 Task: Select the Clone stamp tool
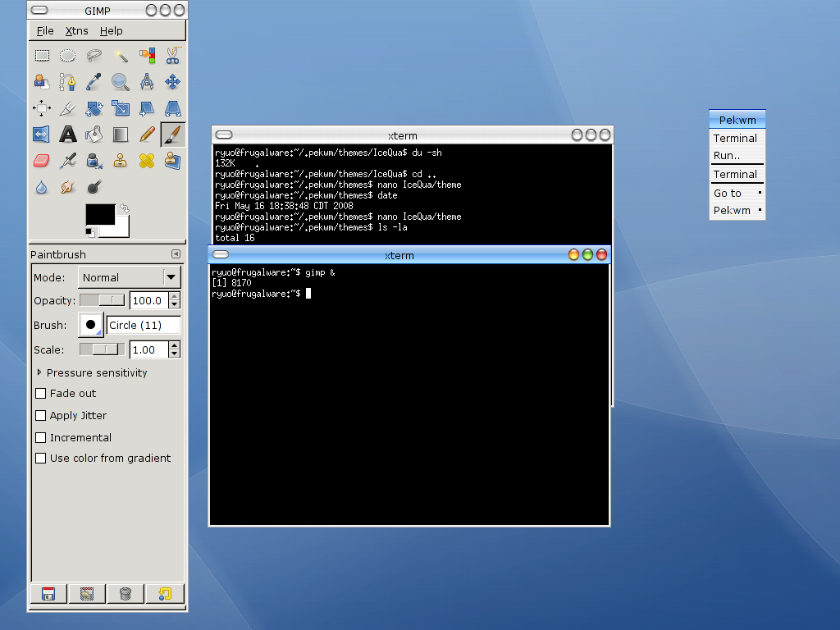pyautogui.click(x=120, y=160)
